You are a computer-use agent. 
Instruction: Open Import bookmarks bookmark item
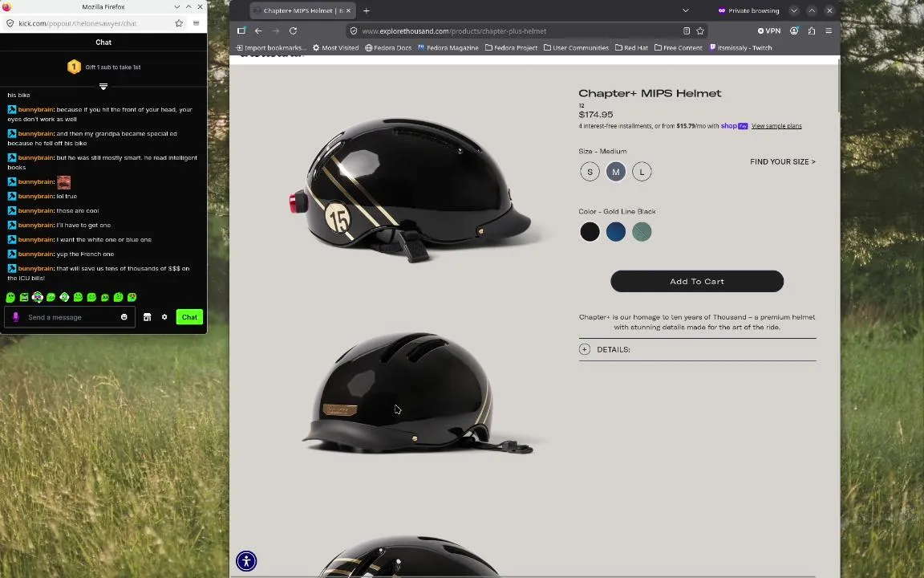(271, 48)
